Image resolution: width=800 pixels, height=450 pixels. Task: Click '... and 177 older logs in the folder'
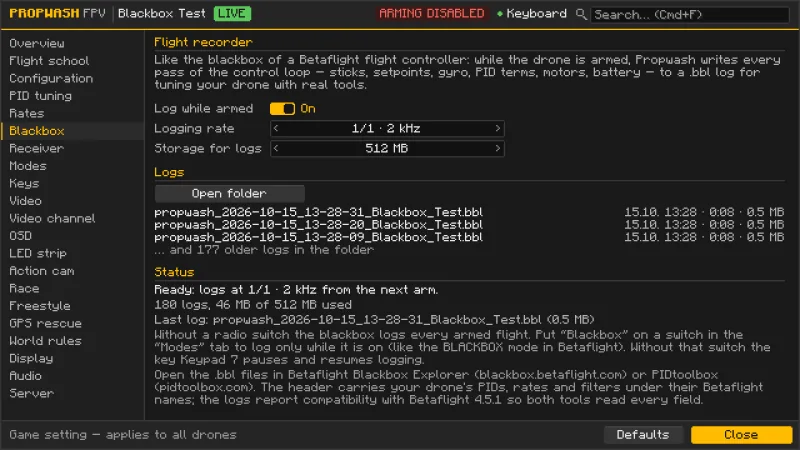point(264,249)
